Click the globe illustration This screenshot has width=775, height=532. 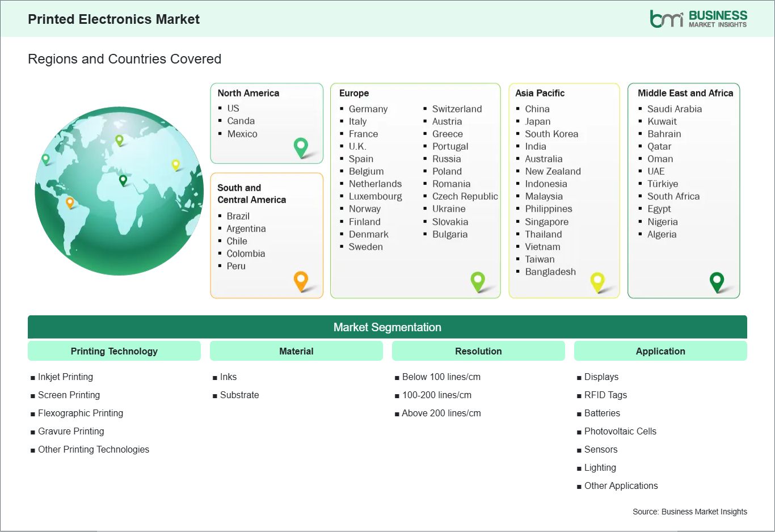(119, 191)
